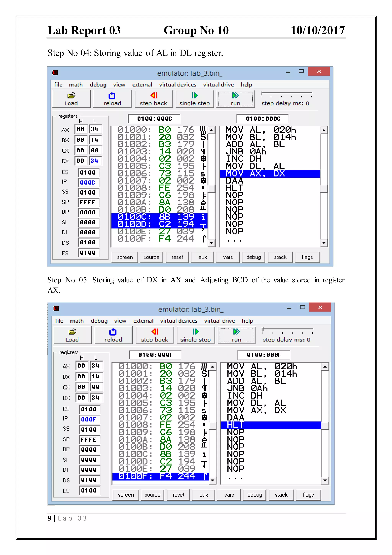Screen dimensions: 392x555
Task: Click Load button in lower emulator window
Action: 72,335
